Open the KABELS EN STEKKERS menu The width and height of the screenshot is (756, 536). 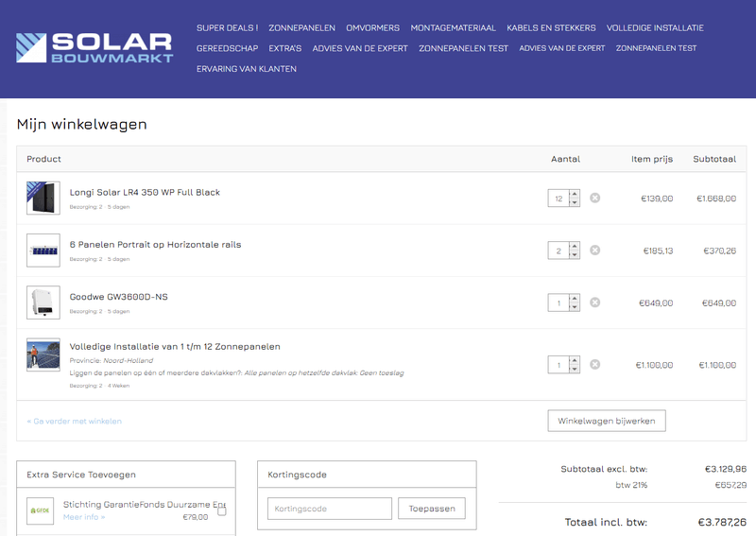pyautogui.click(x=551, y=28)
